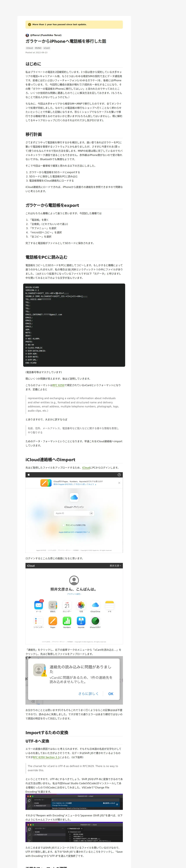Open the リマインダー app icon
The height and width of the screenshot is (868, 186).
39,621
